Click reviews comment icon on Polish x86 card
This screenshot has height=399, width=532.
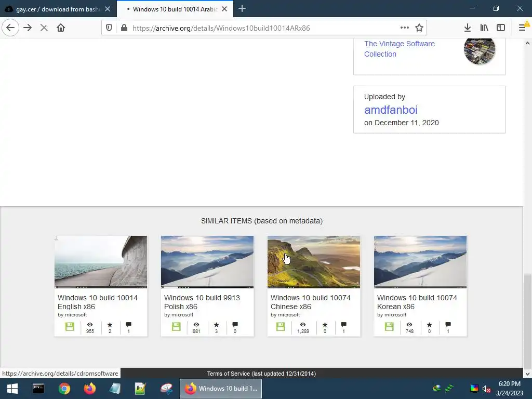(x=235, y=325)
